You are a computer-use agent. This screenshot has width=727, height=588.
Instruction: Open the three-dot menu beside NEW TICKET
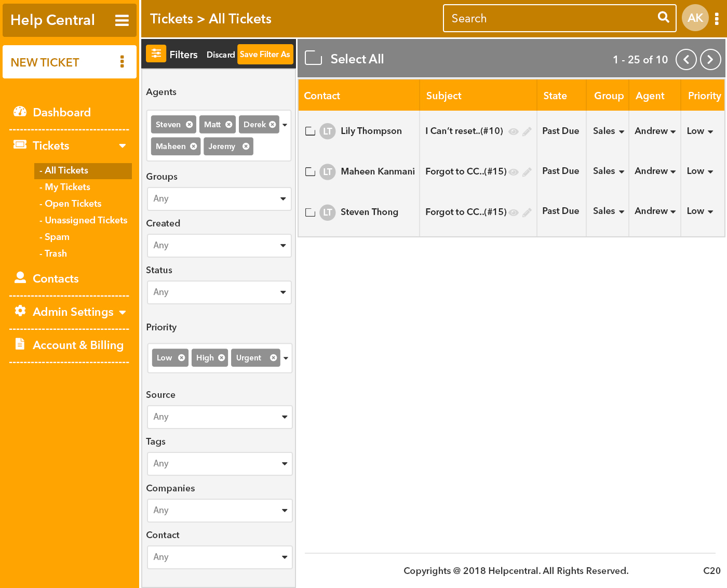(x=122, y=62)
